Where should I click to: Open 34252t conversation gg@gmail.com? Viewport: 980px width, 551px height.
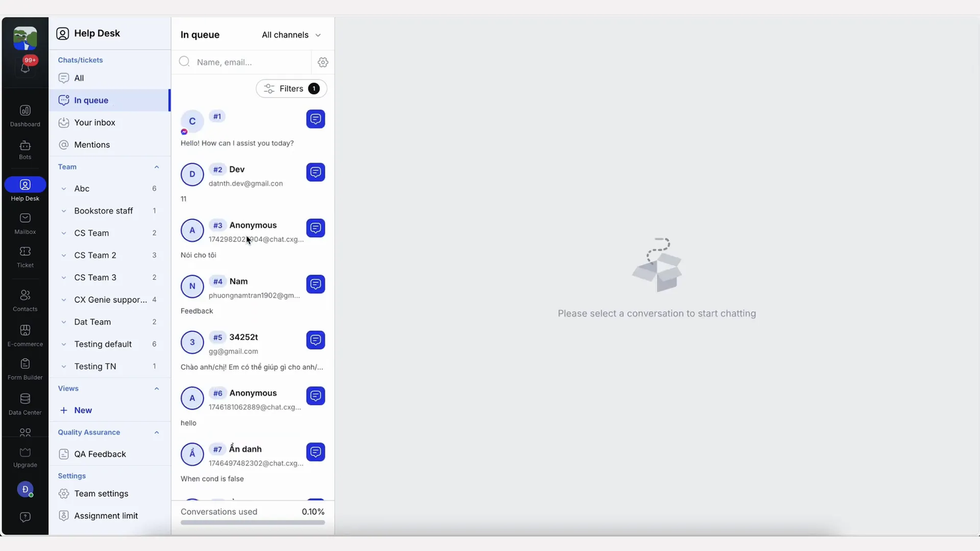tap(252, 352)
